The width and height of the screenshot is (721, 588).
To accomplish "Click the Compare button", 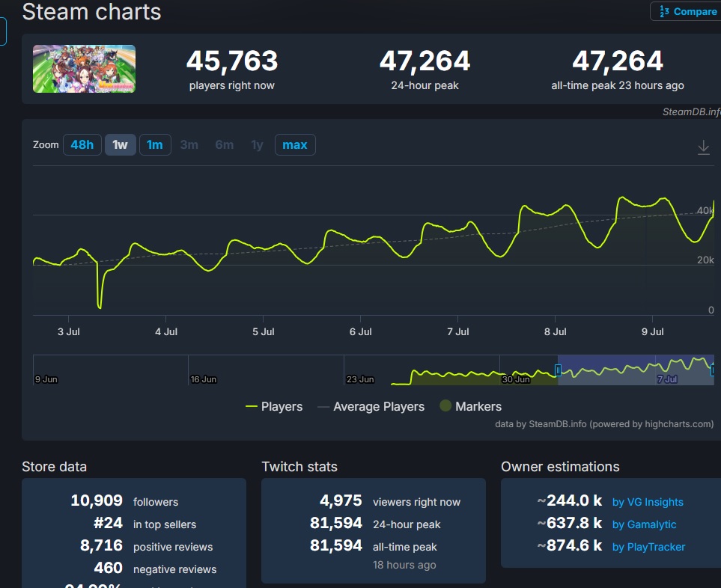I will tap(687, 11).
